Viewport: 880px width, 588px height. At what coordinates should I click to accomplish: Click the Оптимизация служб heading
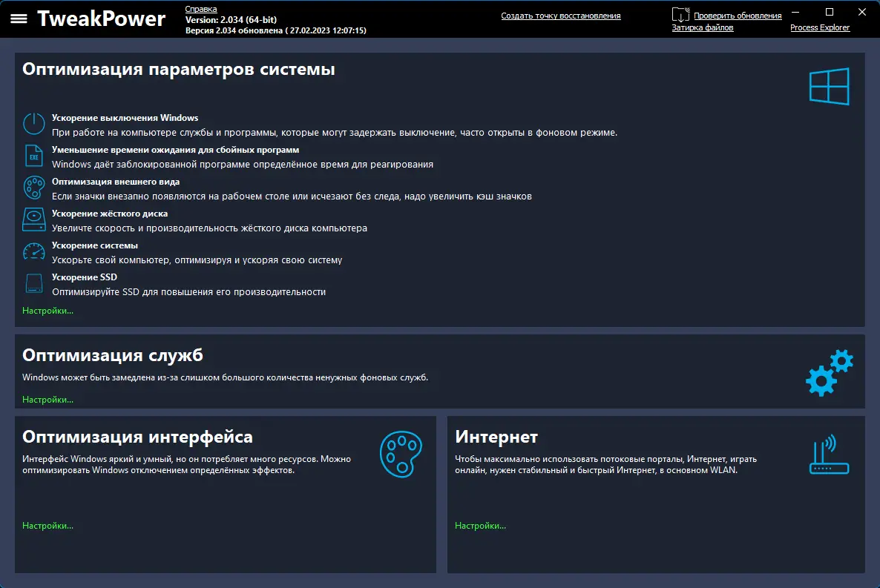pos(113,355)
